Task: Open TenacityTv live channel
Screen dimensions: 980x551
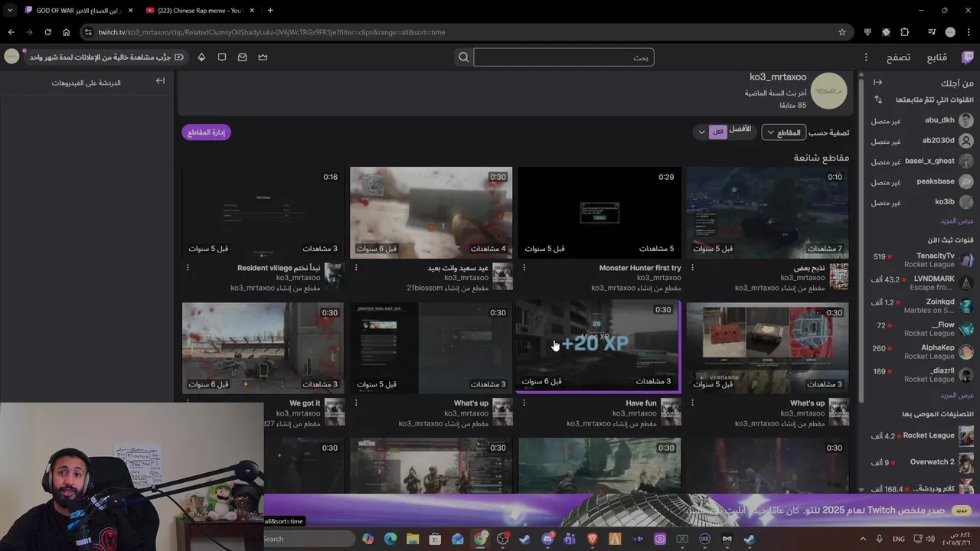Action: pos(922,259)
